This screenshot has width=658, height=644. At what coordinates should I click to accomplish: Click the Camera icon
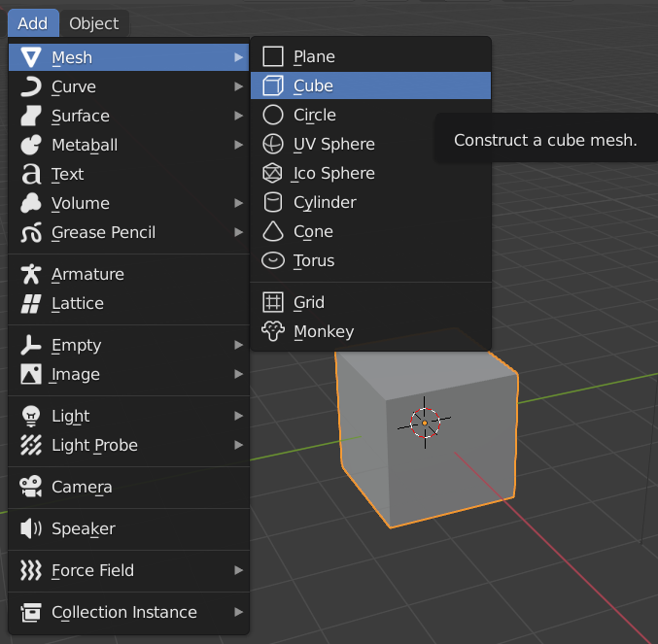pos(31,487)
